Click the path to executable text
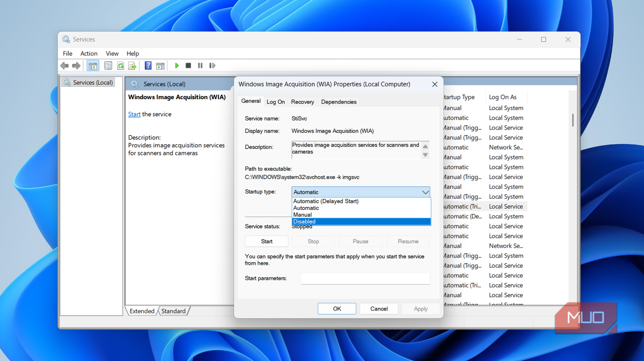Viewport: 644px width, 361px height. click(x=302, y=177)
